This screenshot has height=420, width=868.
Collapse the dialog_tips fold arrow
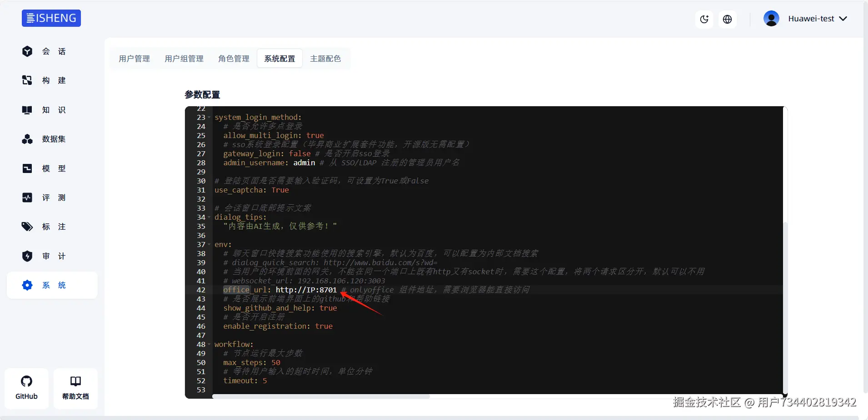209,217
